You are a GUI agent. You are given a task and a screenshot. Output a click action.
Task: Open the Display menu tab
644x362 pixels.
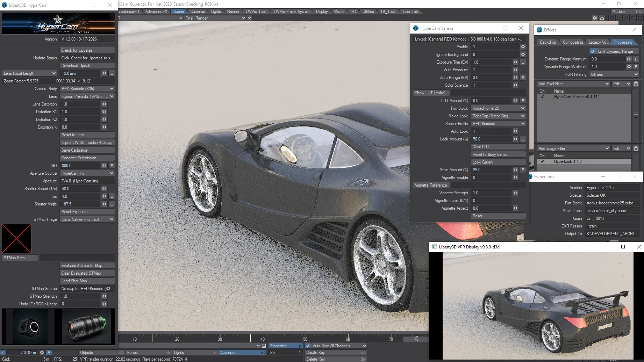pos(322,12)
